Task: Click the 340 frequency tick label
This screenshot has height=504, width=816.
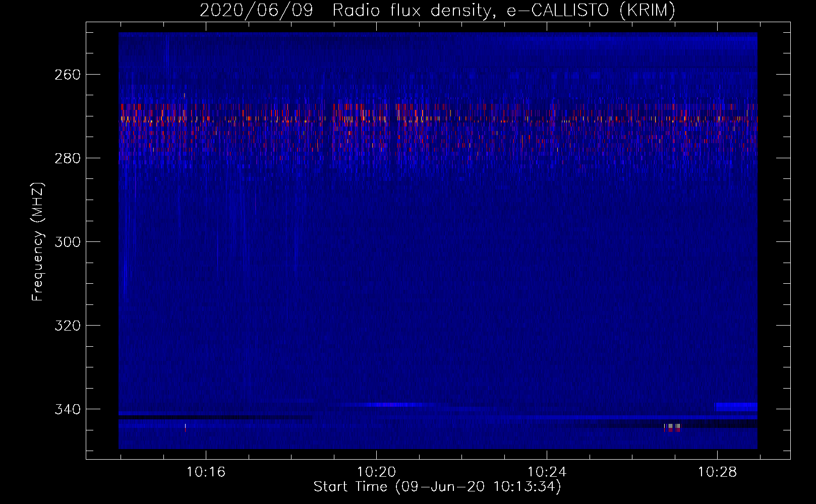Action: pos(67,409)
